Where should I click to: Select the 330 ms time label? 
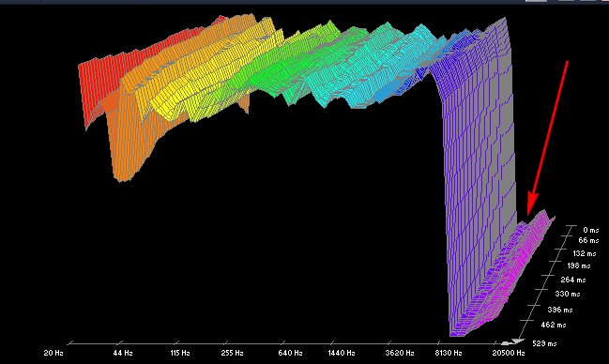click(x=568, y=294)
